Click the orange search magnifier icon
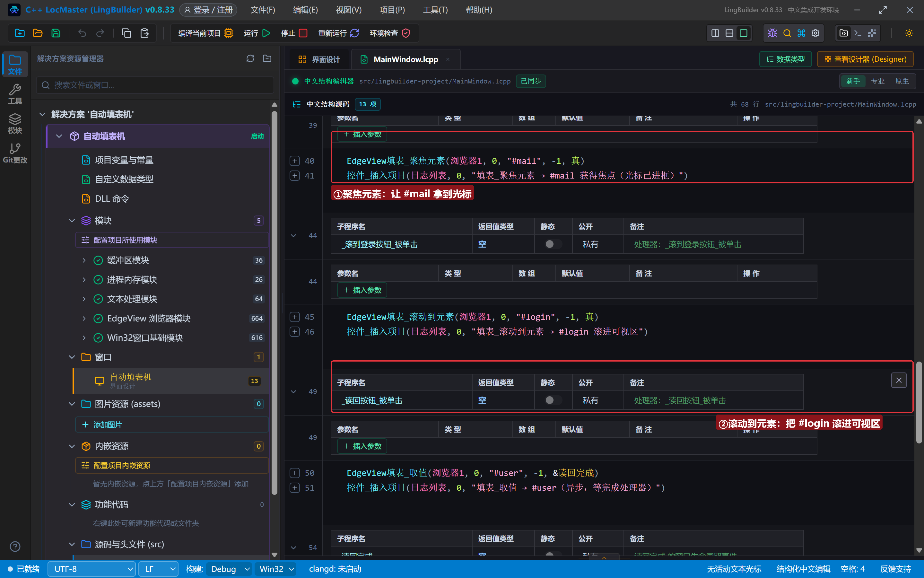 [x=787, y=33]
